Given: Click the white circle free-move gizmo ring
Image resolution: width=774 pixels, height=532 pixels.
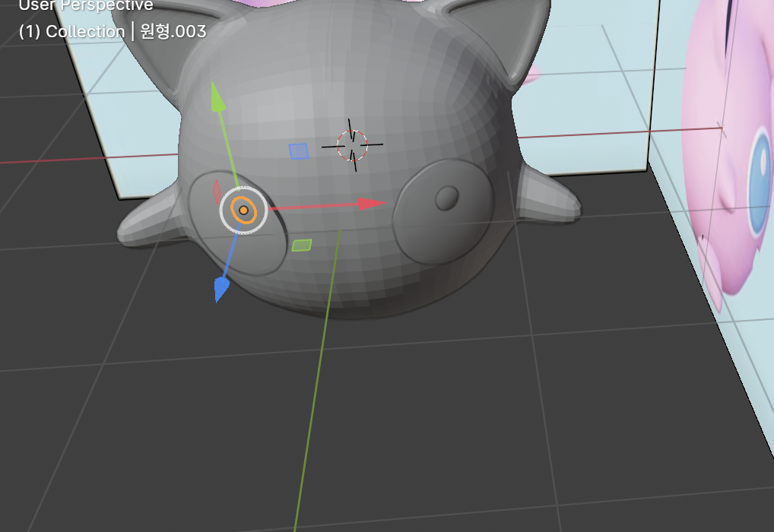Looking at the screenshot, I should (x=243, y=211).
